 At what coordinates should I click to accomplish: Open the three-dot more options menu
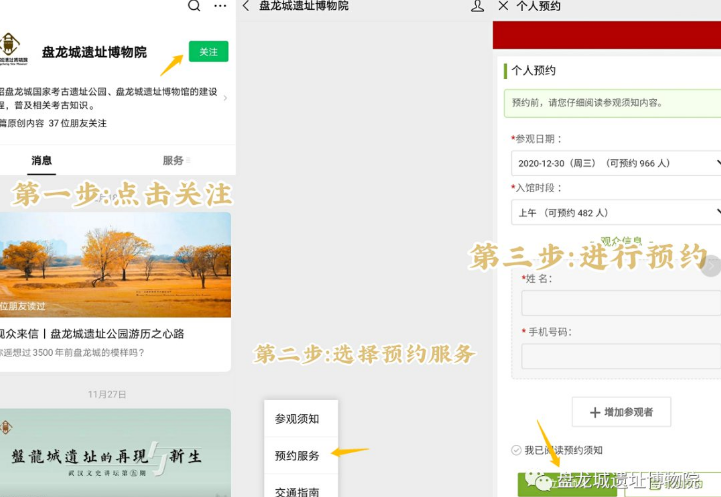(220, 6)
